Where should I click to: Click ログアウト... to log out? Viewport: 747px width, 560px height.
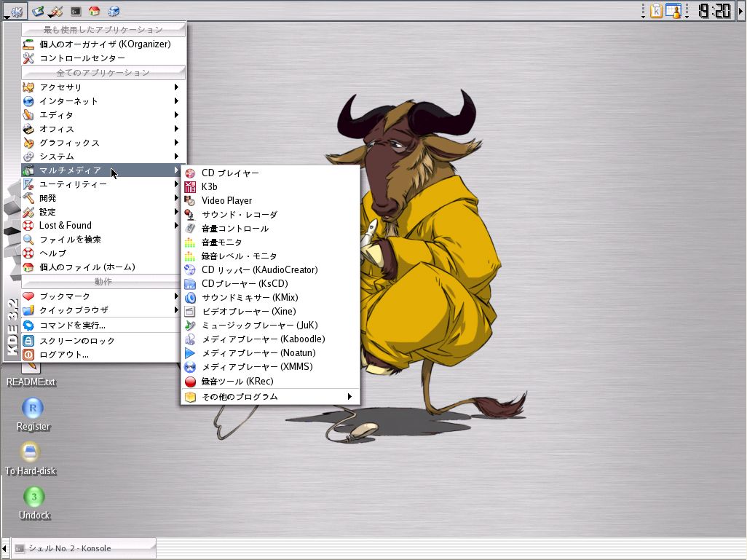click(100, 355)
